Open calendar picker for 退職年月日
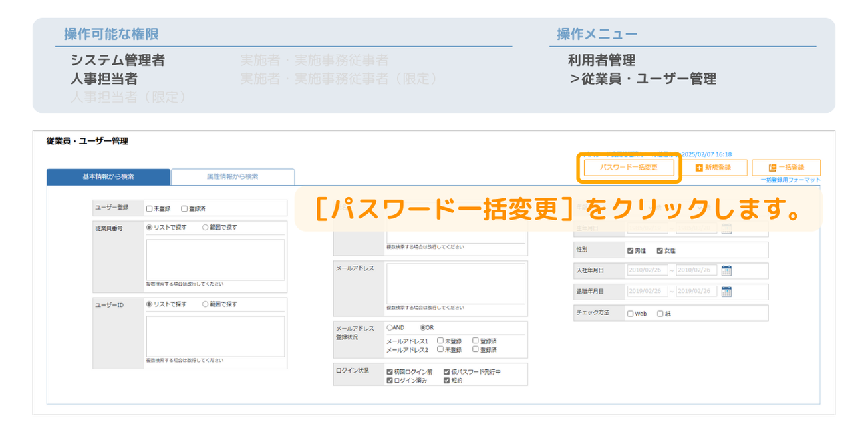The height and width of the screenshot is (430, 868). 726,292
